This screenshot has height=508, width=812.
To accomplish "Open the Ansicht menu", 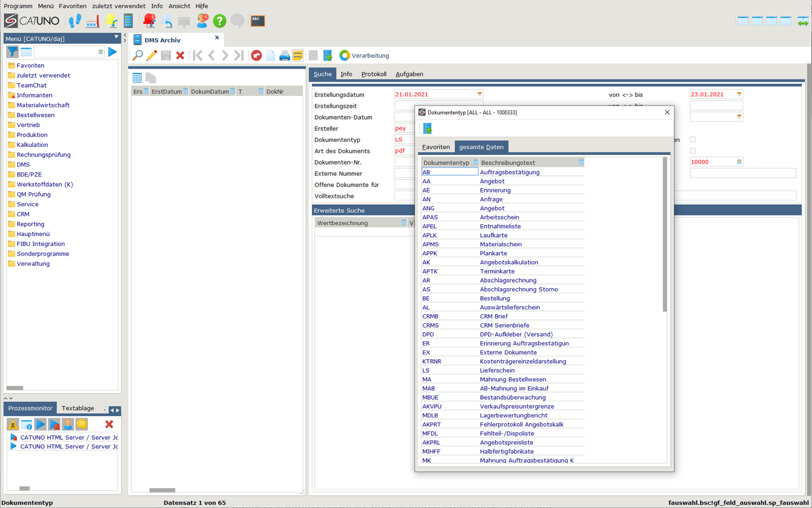I will click(x=179, y=6).
